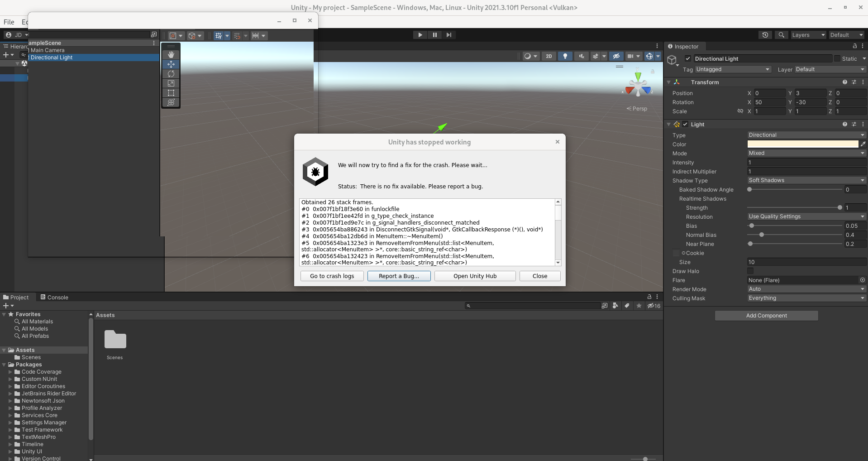The height and width of the screenshot is (461, 868).
Task: Click the favorites star icon in Project toolbar
Action: tap(639, 306)
